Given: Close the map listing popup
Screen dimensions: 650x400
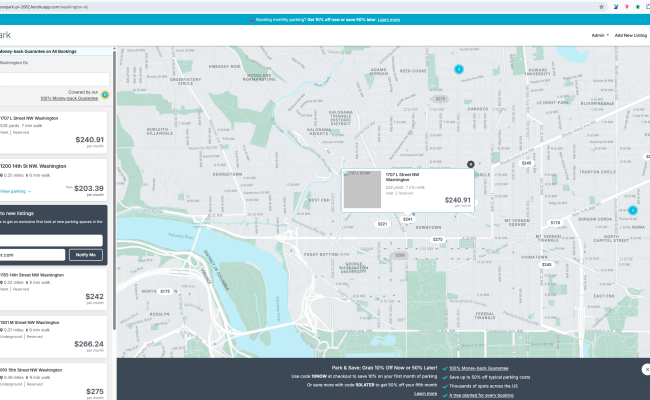Looking at the screenshot, I should pyautogui.click(x=471, y=164).
